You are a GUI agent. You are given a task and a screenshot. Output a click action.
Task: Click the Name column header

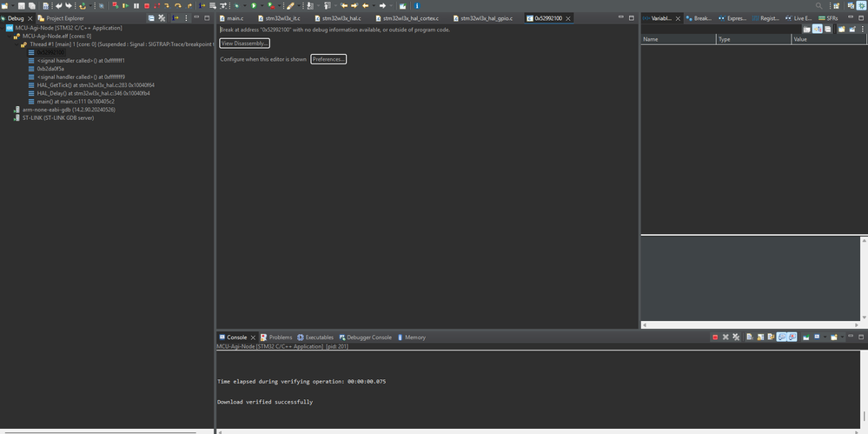(679, 39)
